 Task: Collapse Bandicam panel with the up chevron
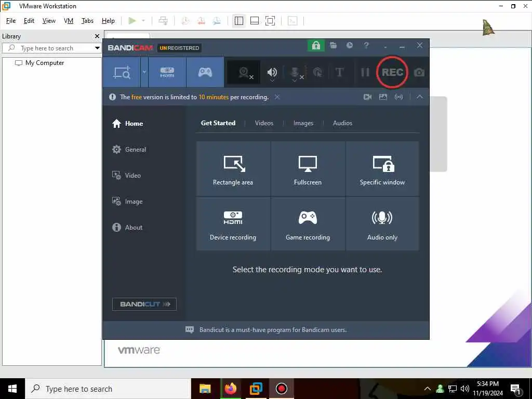(x=420, y=97)
